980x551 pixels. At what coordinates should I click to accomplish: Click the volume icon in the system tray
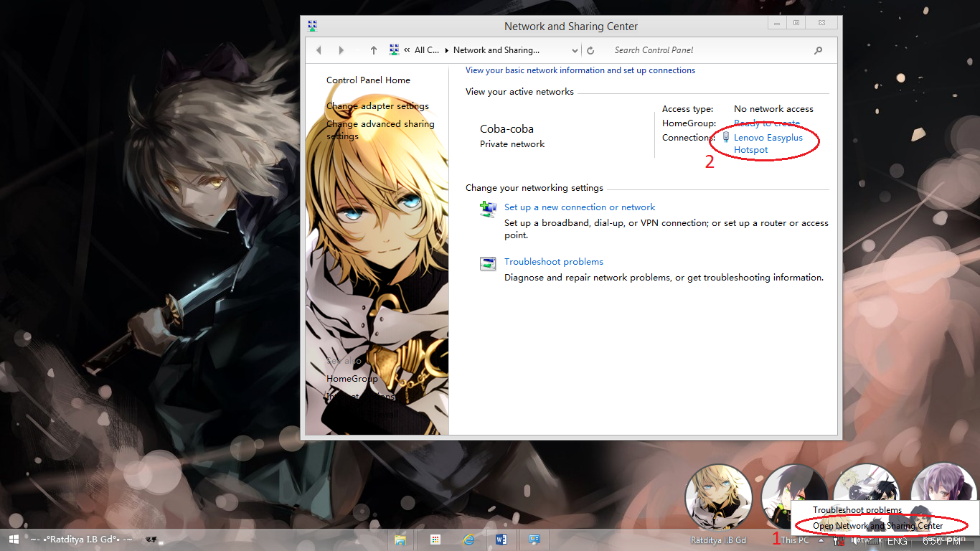854,541
